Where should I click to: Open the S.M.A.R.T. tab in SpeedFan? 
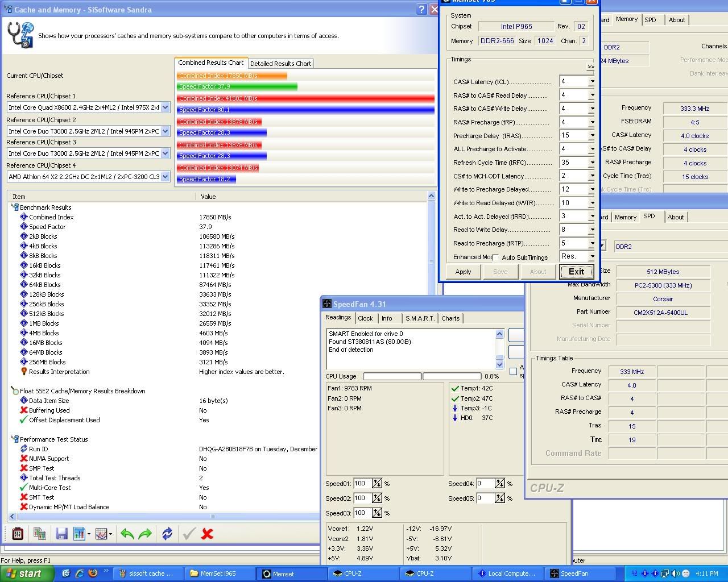[x=420, y=318]
